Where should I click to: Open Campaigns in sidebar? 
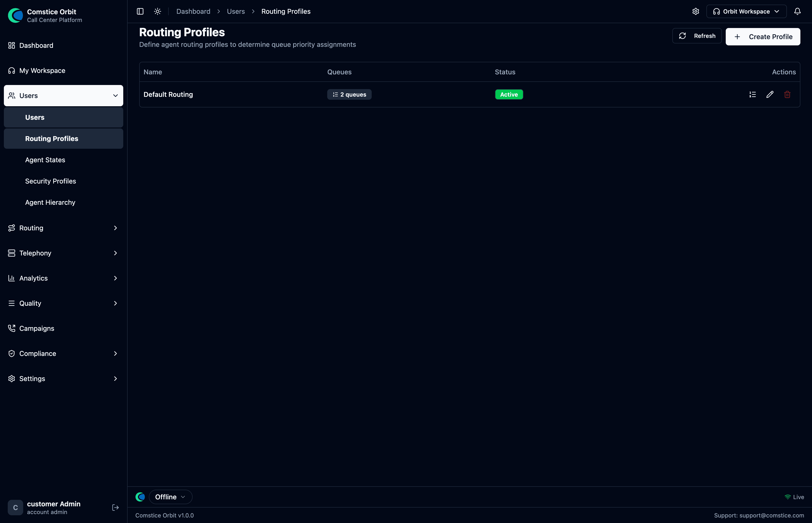pos(64,328)
